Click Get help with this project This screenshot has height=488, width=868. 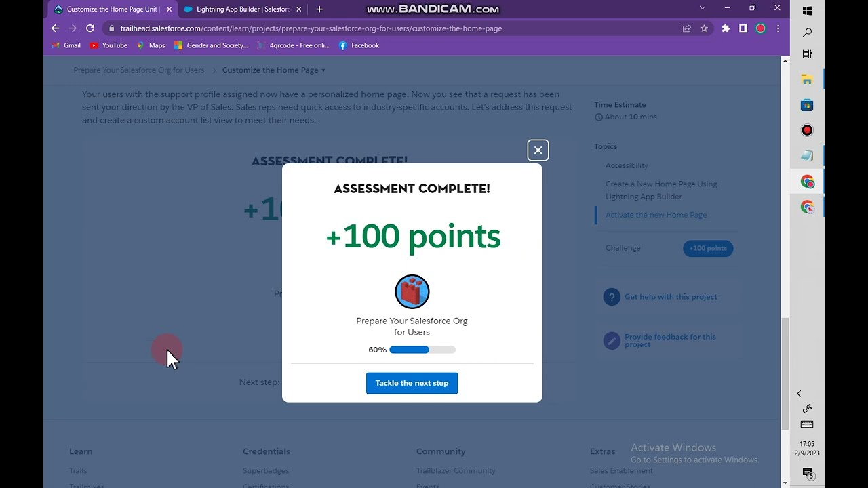click(x=671, y=297)
